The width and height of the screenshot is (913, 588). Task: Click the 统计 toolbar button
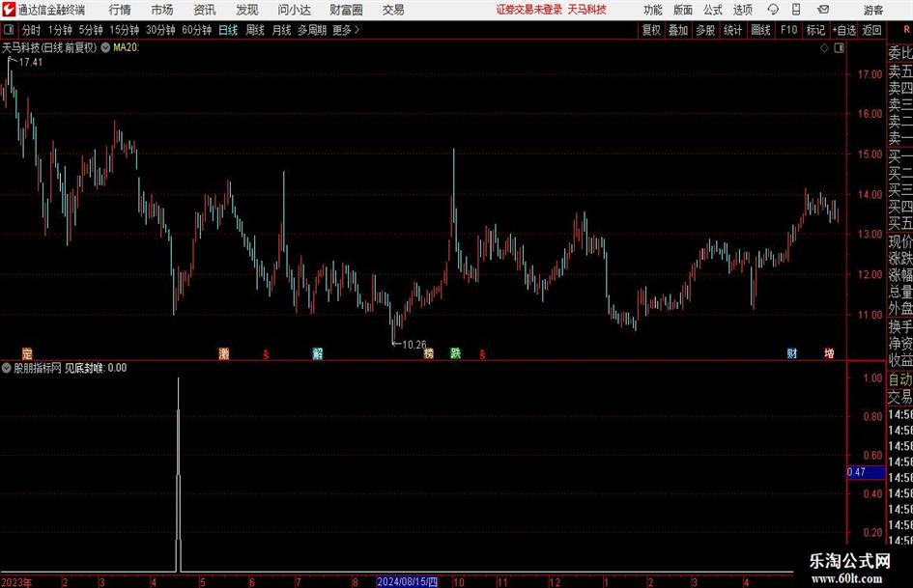[x=733, y=30]
